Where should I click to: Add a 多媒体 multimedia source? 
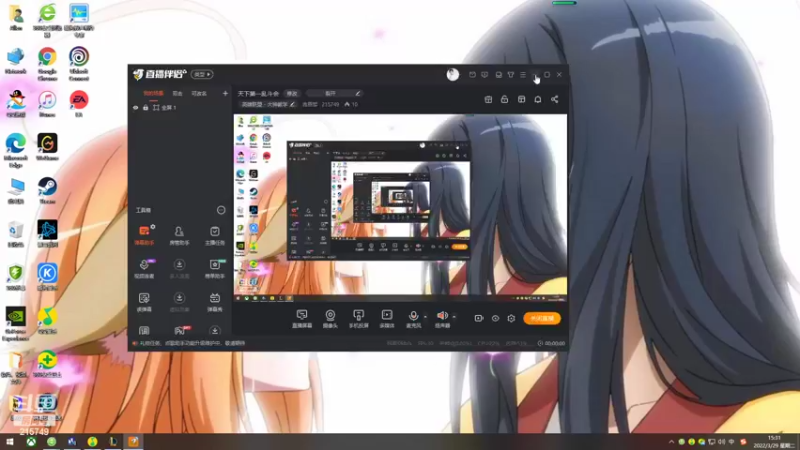pyautogui.click(x=387, y=319)
